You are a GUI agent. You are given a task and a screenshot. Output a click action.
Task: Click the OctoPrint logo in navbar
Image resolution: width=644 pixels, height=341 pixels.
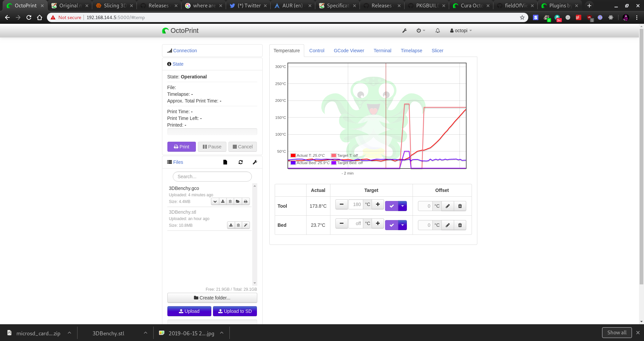[180, 30]
